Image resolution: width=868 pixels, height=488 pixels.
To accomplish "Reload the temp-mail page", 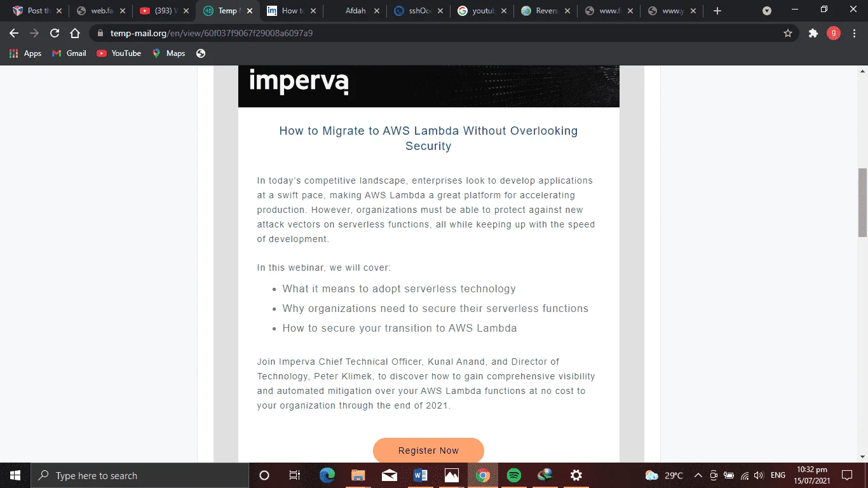I will pos(55,33).
